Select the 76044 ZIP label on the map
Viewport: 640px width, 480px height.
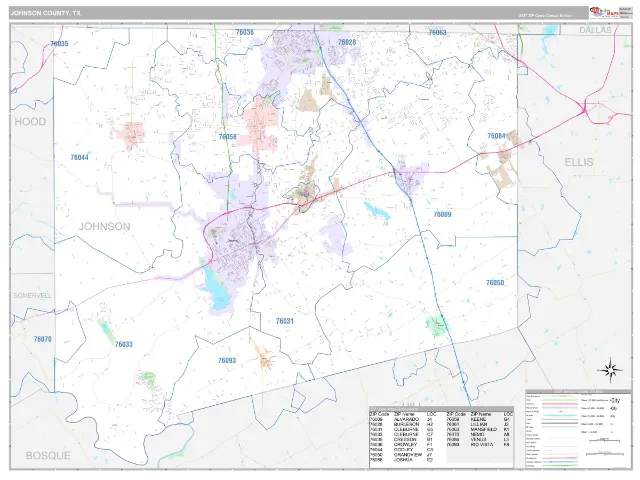(79, 157)
